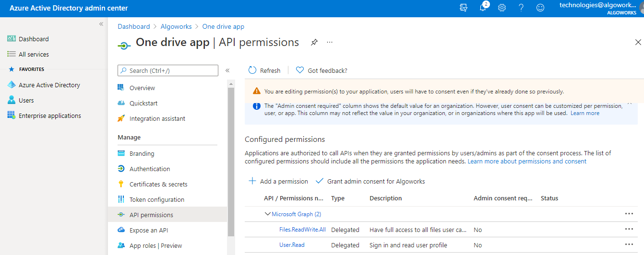Open Learn more about permissions and consent

[x=527, y=162]
